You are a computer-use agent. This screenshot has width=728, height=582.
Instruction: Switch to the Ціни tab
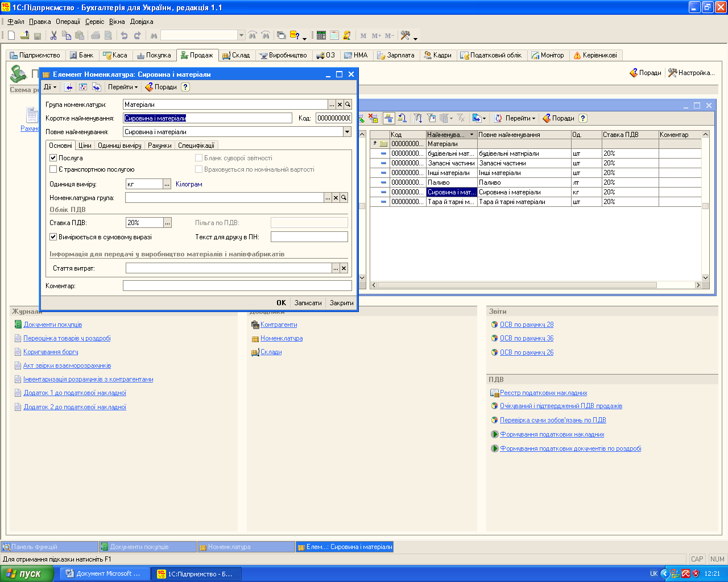coord(85,145)
